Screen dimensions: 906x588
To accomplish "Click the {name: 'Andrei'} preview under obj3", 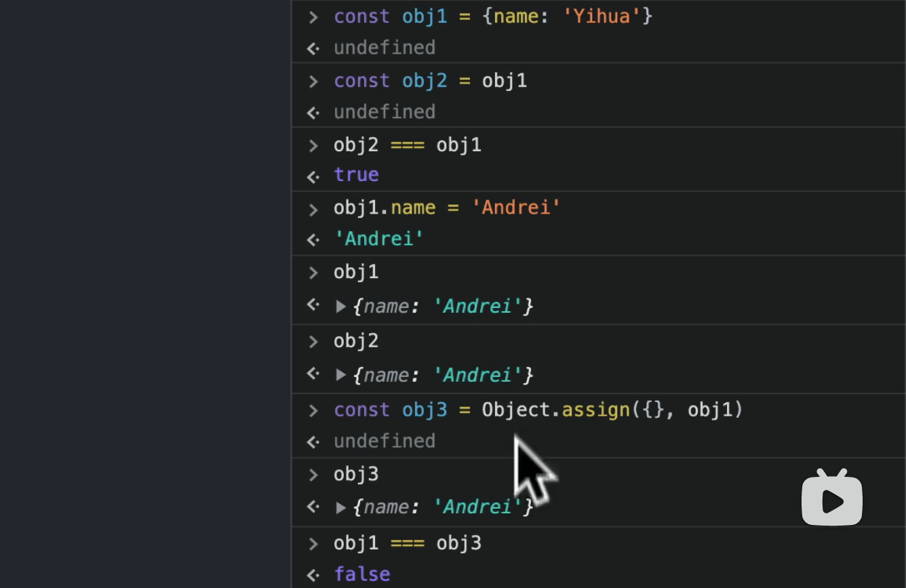I will tap(443, 507).
